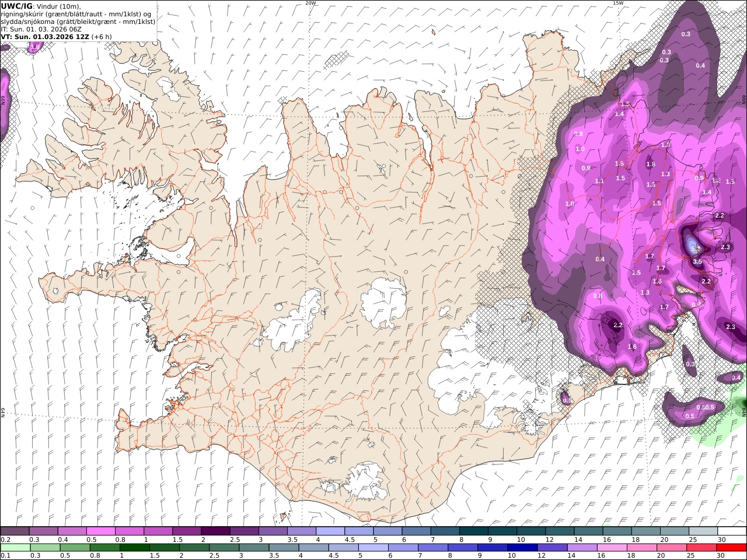Click lower legend swatch between 25 and 30

[x=701, y=547]
